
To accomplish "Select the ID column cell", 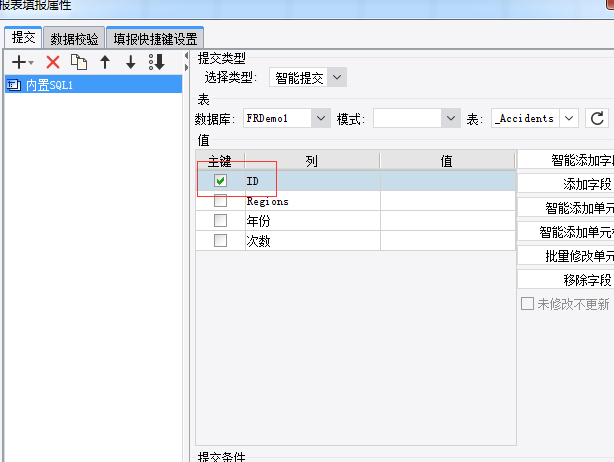I will point(312,181).
